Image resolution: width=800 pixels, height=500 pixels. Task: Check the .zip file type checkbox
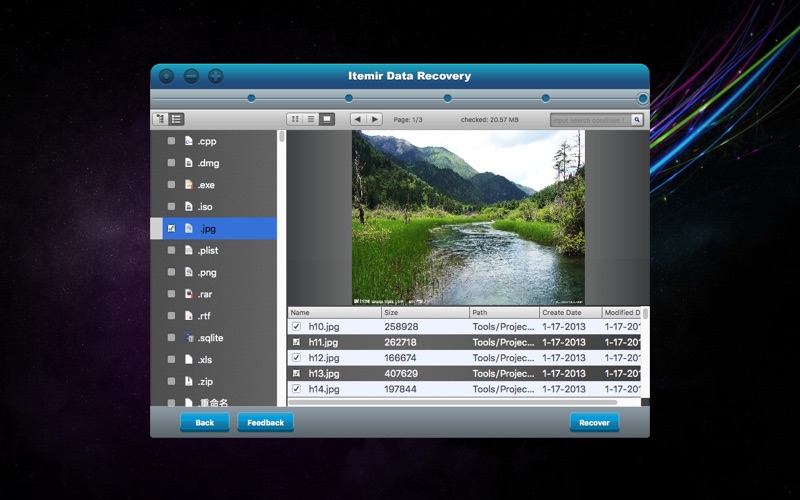point(171,381)
